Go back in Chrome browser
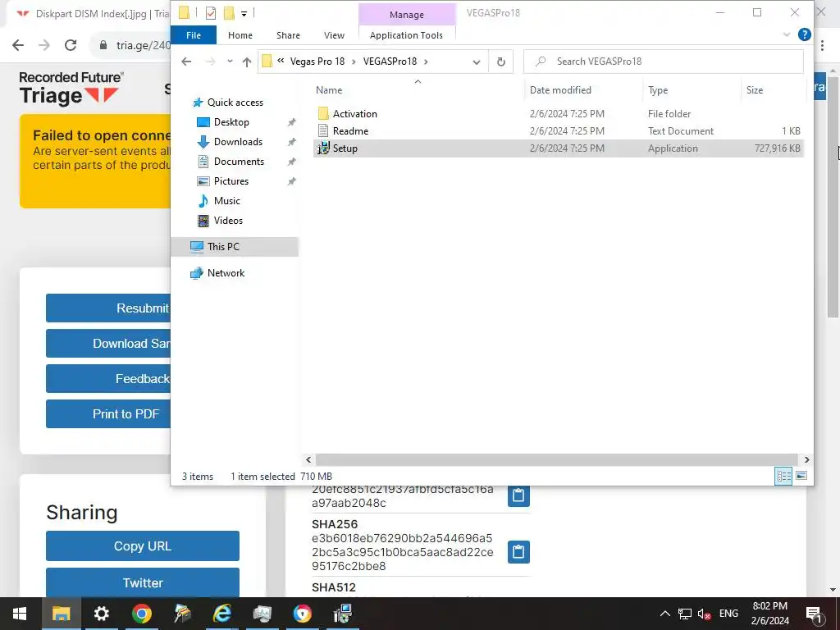Image resolution: width=840 pixels, height=630 pixels. pyautogui.click(x=18, y=46)
